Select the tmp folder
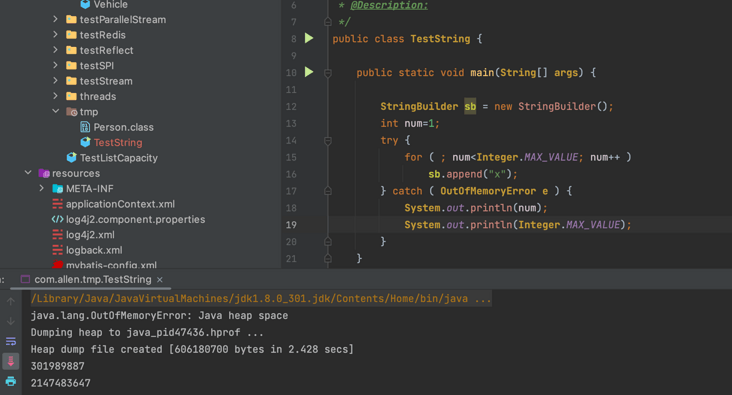The height and width of the screenshot is (395, 732). pyautogui.click(x=89, y=112)
